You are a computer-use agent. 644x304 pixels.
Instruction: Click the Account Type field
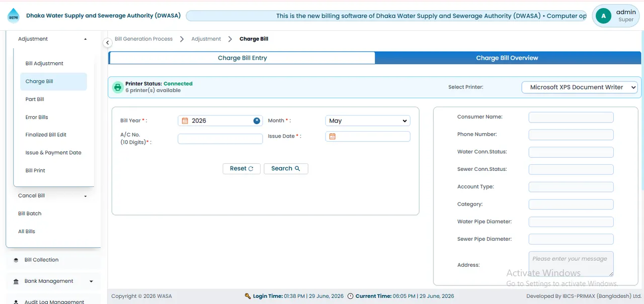coord(571,187)
